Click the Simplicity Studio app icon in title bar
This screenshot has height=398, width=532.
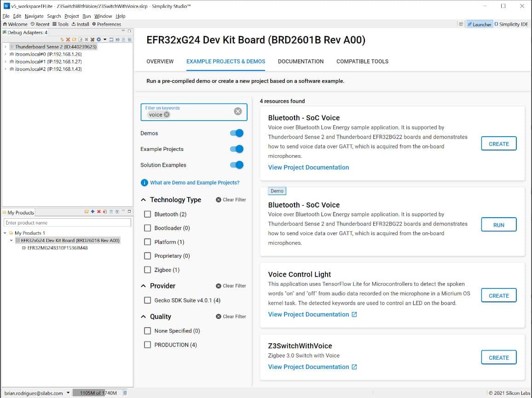click(6, 6)
